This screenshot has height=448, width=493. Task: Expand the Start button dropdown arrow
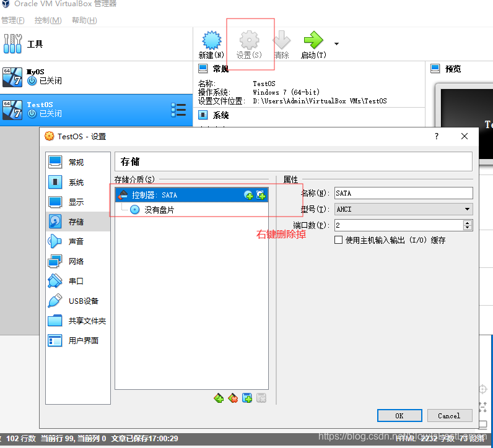[x=336, y=44]
